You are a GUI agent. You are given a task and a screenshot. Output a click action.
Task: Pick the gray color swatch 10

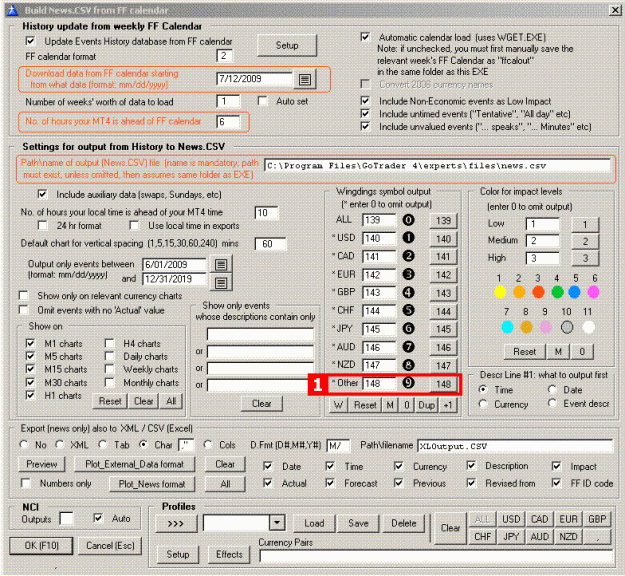pyautogui.click(x=567, y=327)
